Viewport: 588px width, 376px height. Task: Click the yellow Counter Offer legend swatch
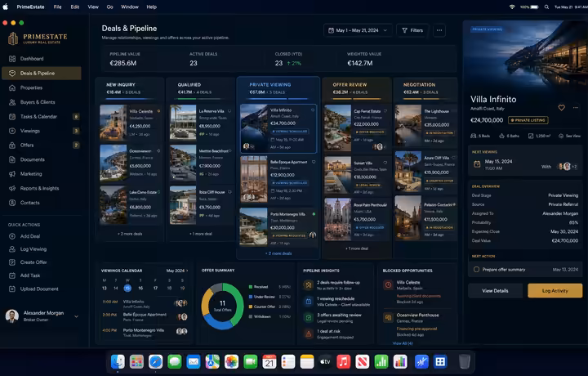coord(251,307)
